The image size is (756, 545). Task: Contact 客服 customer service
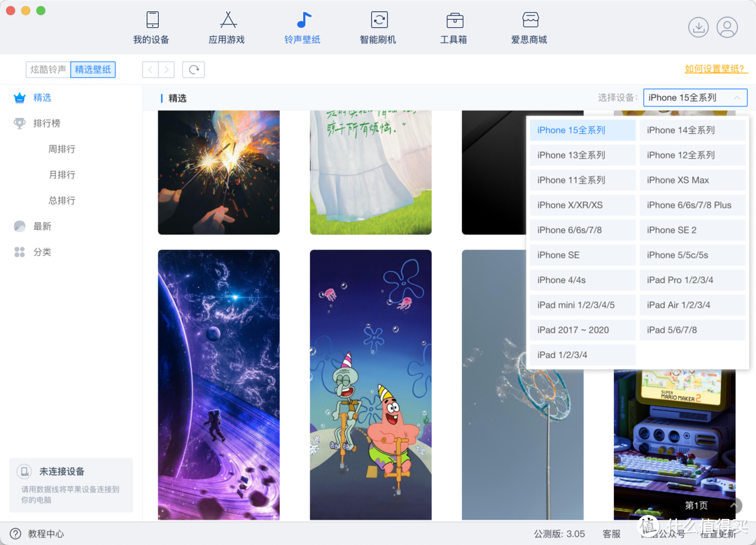click(x=611, y=534)
